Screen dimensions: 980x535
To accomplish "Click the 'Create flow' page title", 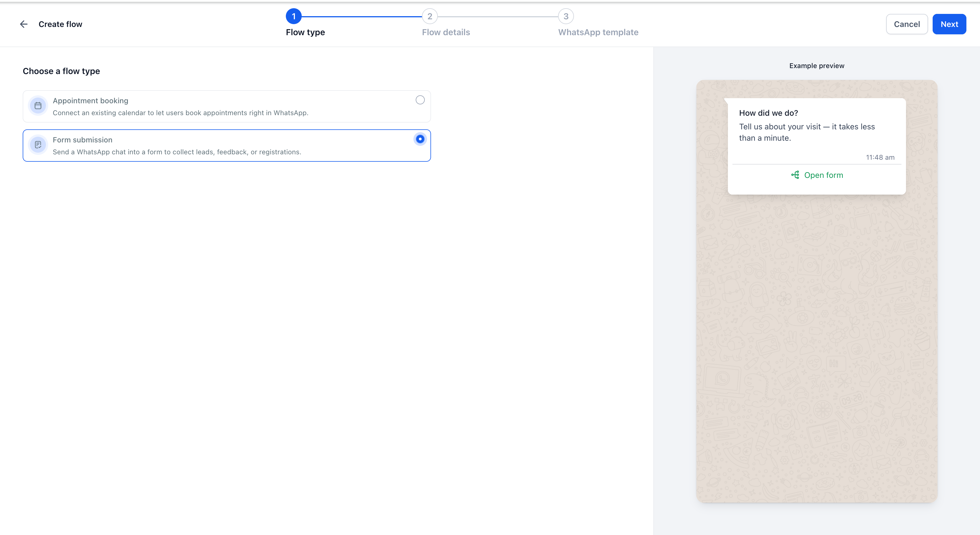I will pyautogui.click(x=60, y=24).
